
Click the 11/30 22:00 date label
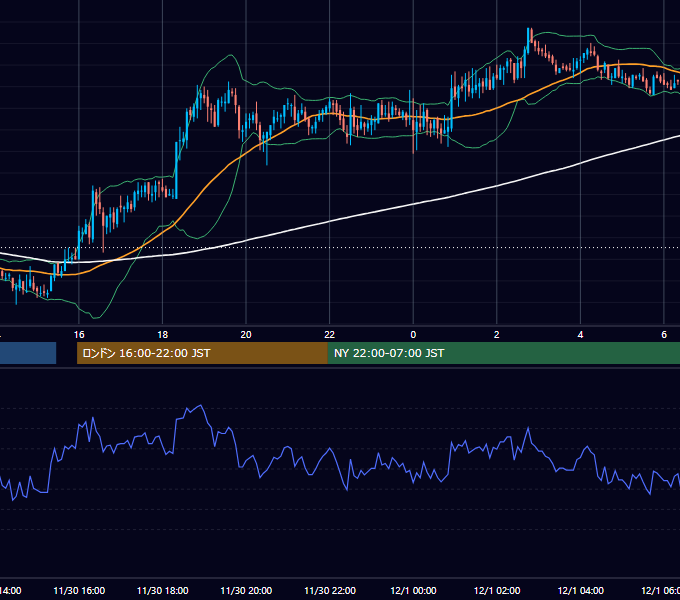coord(330,591)
